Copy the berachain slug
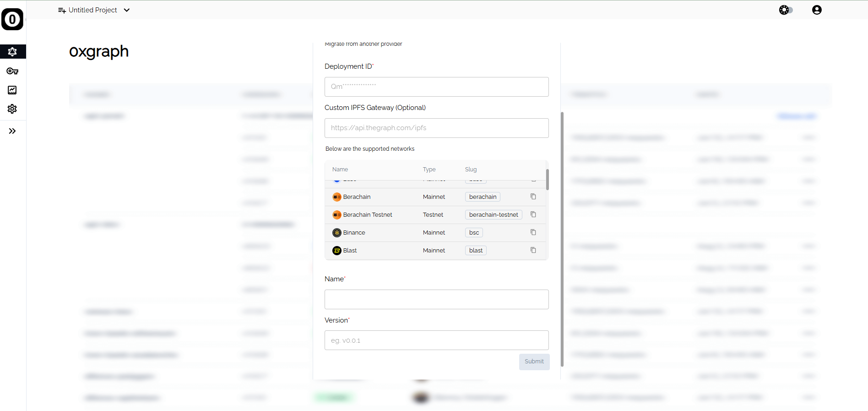The height and width of the screenshot is (411, 868). click(533, 197)
